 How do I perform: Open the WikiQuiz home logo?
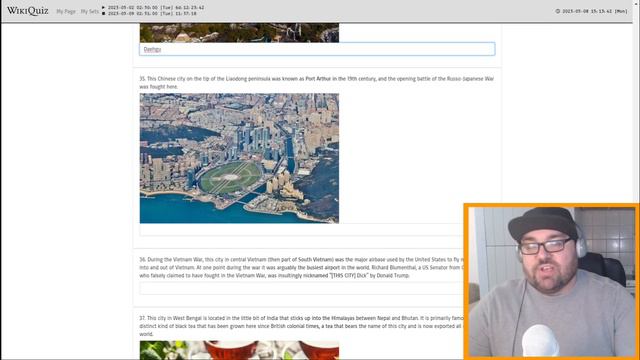coord(28,11)
